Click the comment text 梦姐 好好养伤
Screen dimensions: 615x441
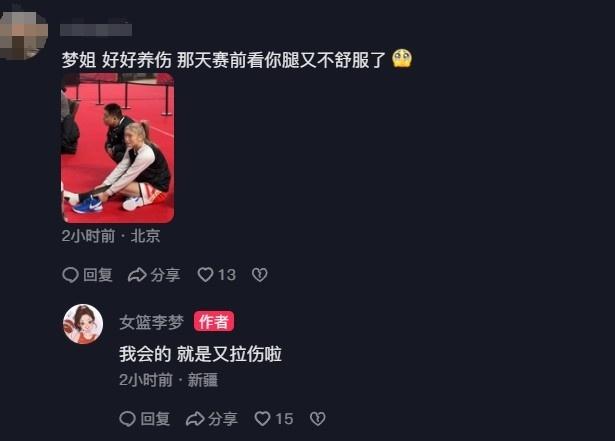(116, 60)
